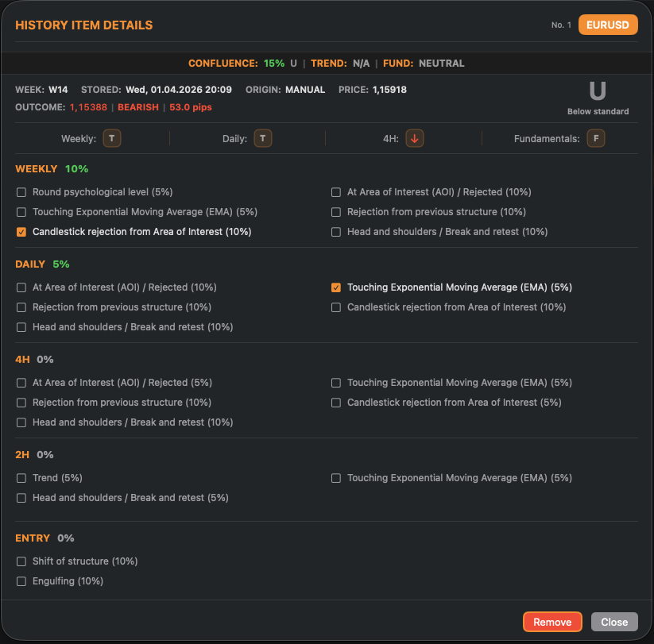The height and width of the screenshot is (644, 654).
Task: Check Daily 'Rejection from previous structure (10%)'
Action: click(x=21, y=307)
